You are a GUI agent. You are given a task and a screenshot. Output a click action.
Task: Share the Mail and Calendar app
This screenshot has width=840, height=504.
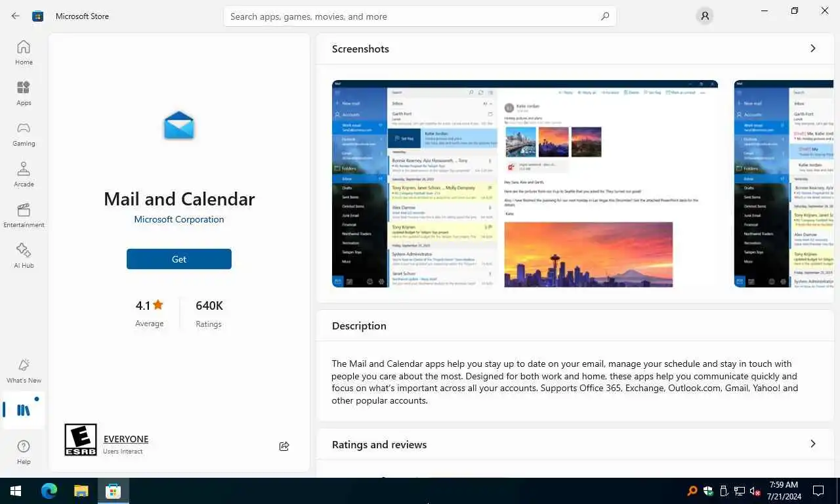(284, 446)
